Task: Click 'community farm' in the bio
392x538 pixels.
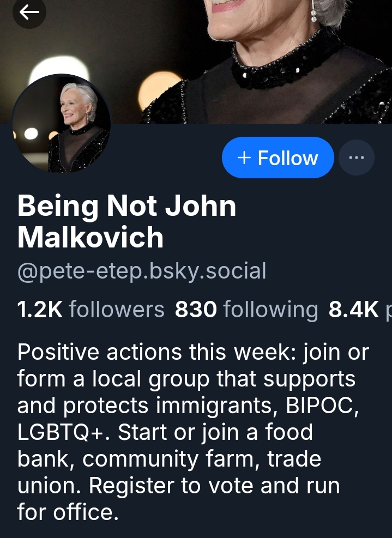Action: (x=171, y=459)
